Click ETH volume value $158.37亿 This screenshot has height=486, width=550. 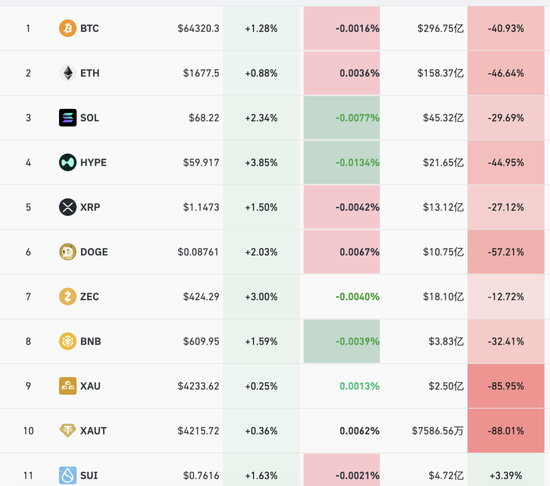point(440,73)
